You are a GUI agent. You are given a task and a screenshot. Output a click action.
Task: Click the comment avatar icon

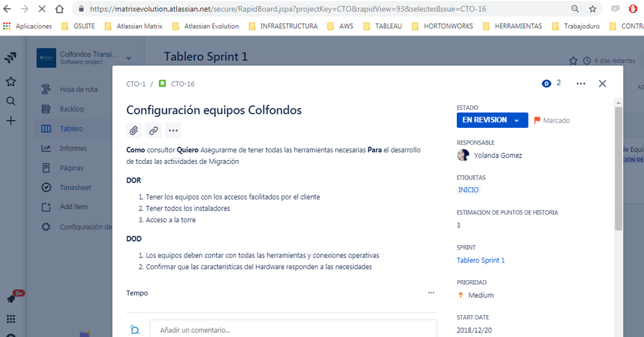135,330
